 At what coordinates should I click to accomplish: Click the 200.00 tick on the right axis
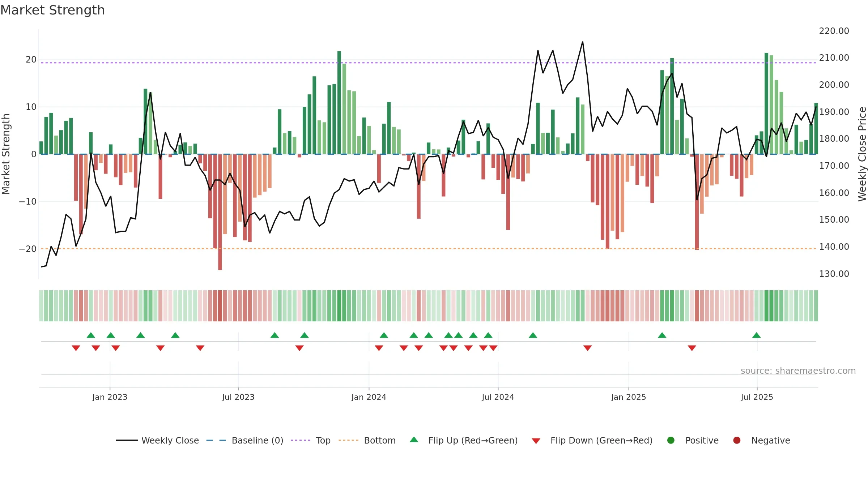pos(834,85)
